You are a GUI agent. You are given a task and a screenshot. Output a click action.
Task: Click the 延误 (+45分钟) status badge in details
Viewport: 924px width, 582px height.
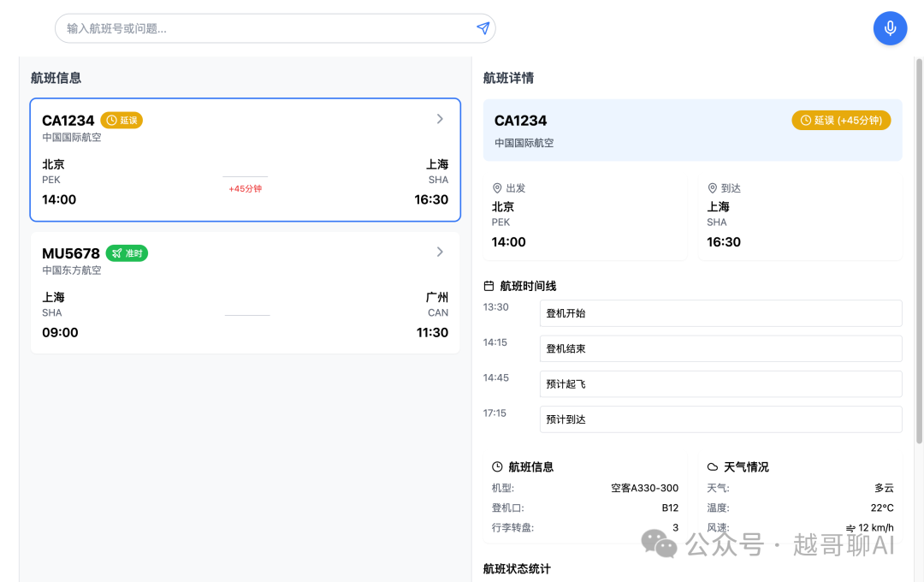841,121
